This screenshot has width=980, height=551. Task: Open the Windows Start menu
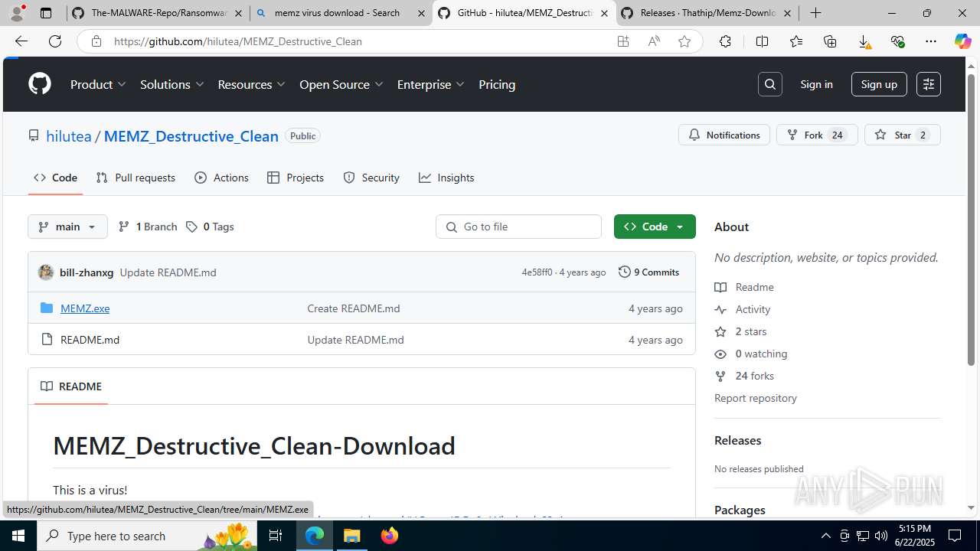pos(18,536)
